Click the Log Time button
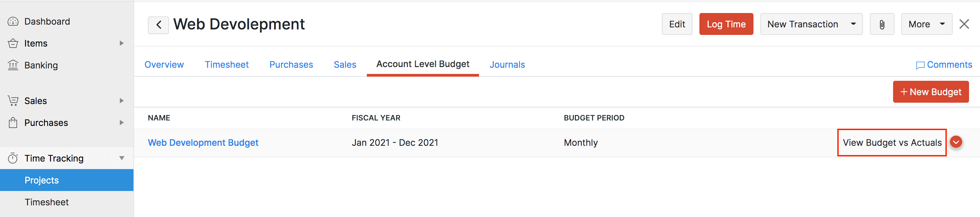This screenshot has width=980, height=217. pyautogui.click(x=726, y=24)
